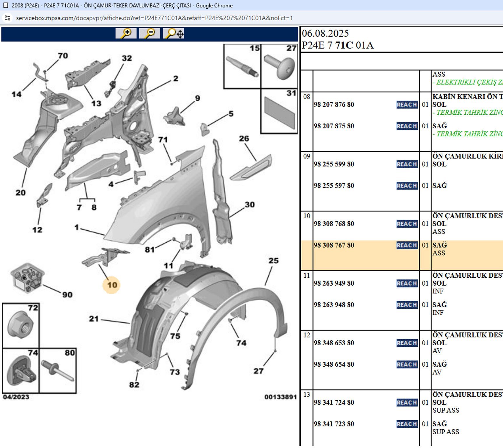Click the zoom in magnifier icon
Screen dimensions: 503x448
[x=126, y=33]
